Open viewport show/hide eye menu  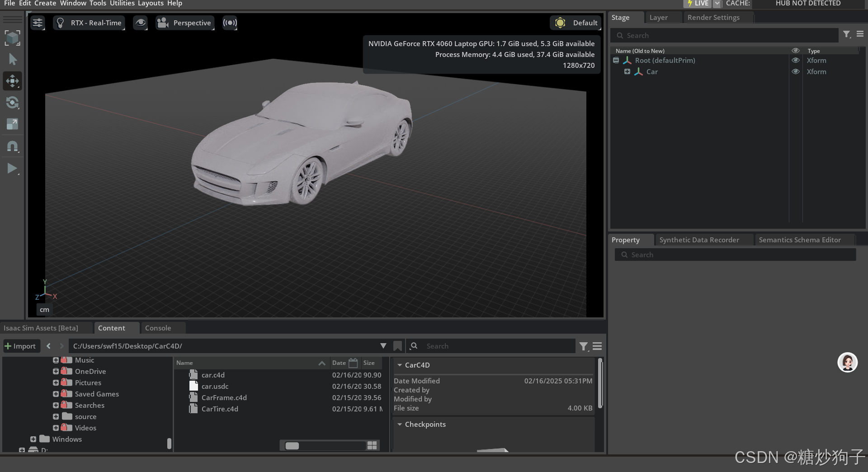(x=141, y=23)
